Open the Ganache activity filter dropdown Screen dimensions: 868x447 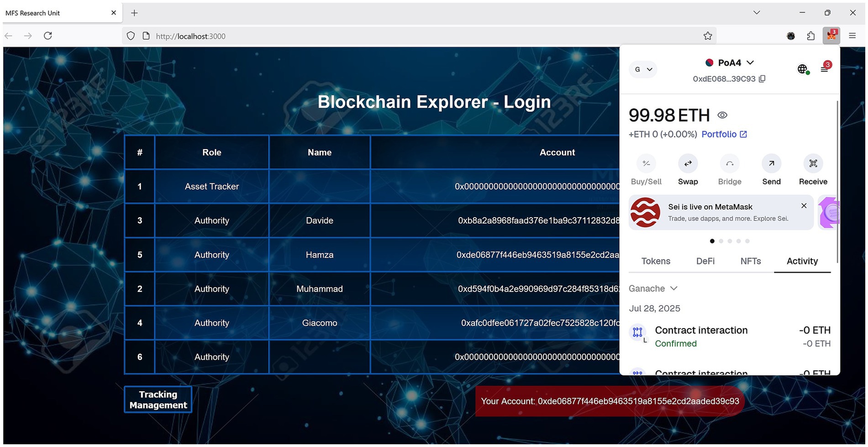point(653,288)
